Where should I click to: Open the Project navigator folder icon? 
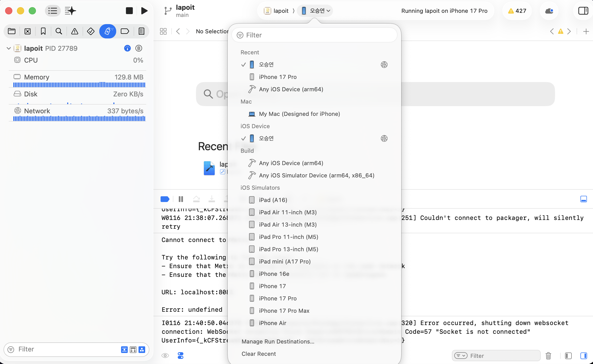(12, 31)
